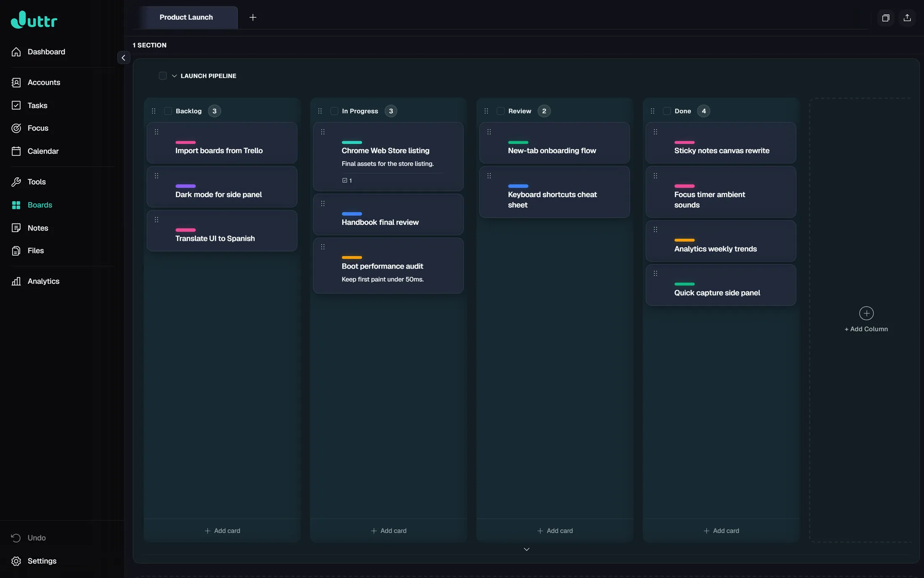
Task: Click the duplicate board icon at top right
Action: pos(885,18)
